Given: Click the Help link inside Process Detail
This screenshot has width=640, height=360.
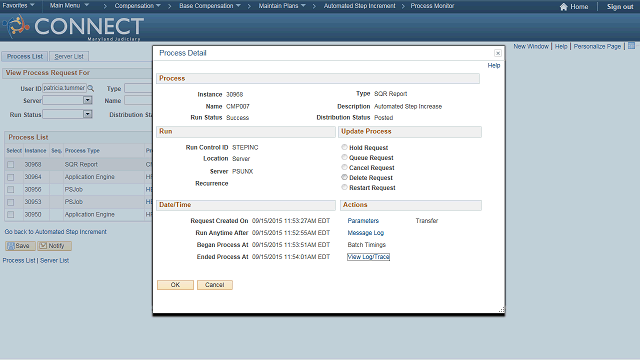Looking at the screenshot, I should coord(493,65).
